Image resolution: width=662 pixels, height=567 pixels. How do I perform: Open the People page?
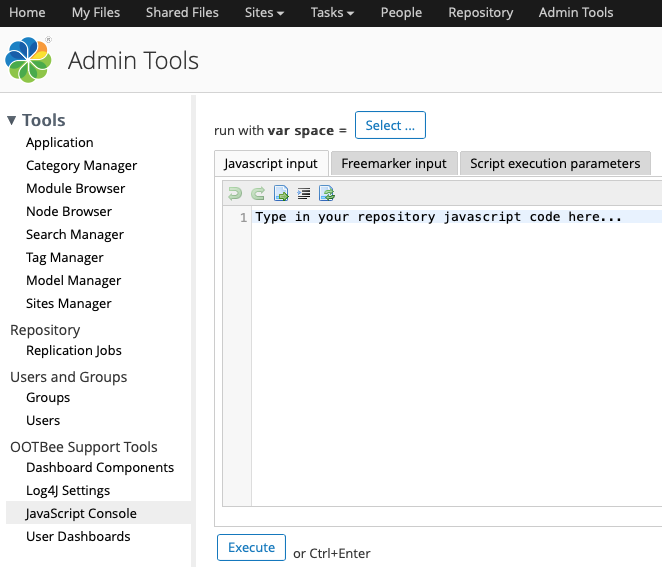pos(401,13)
